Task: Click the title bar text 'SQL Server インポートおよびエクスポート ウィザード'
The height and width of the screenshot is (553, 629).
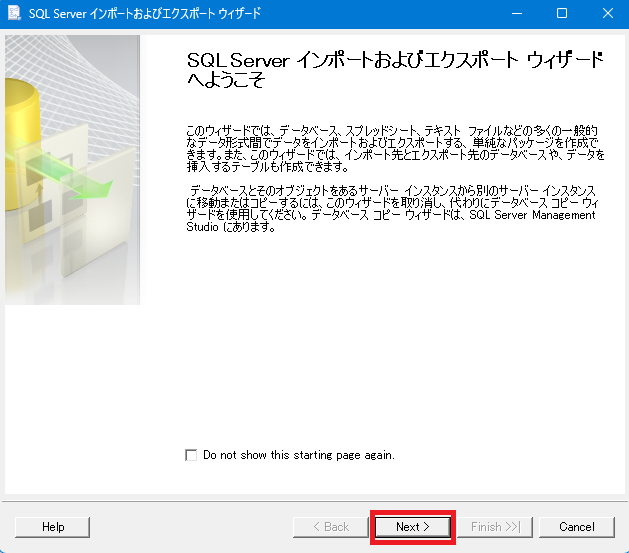Action: tap(145, 14)
